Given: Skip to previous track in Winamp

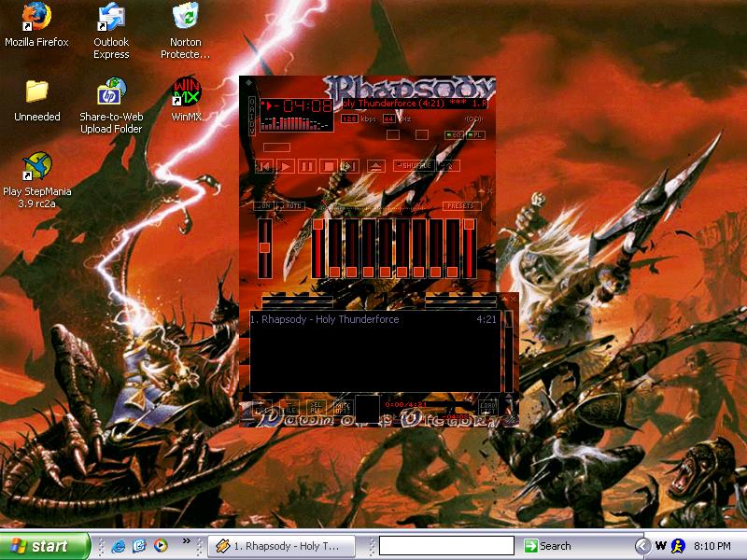Looking at the screenshot, I should (264, 166).
